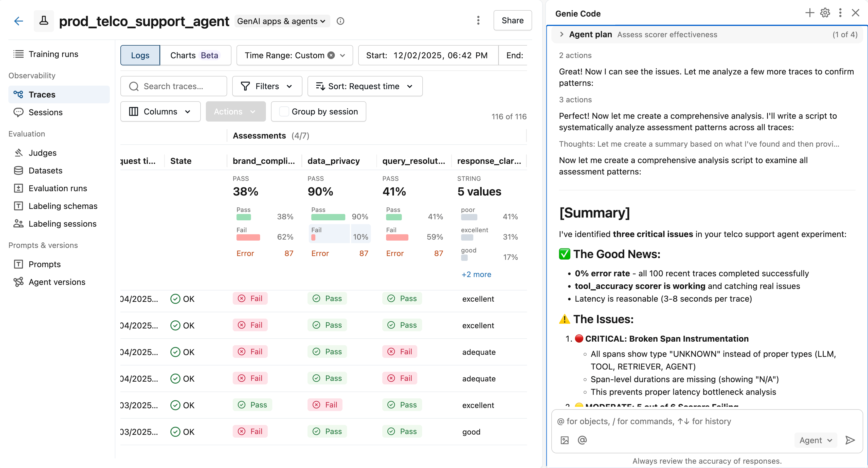
Task: Click into the Search traces field
Action: click(174, 86)
